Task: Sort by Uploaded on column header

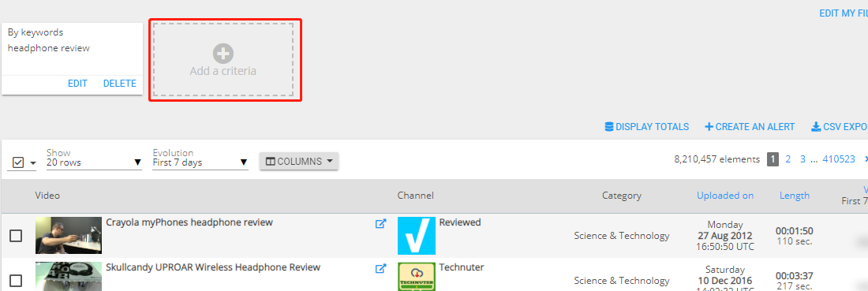Action: (x=725, y=196)
